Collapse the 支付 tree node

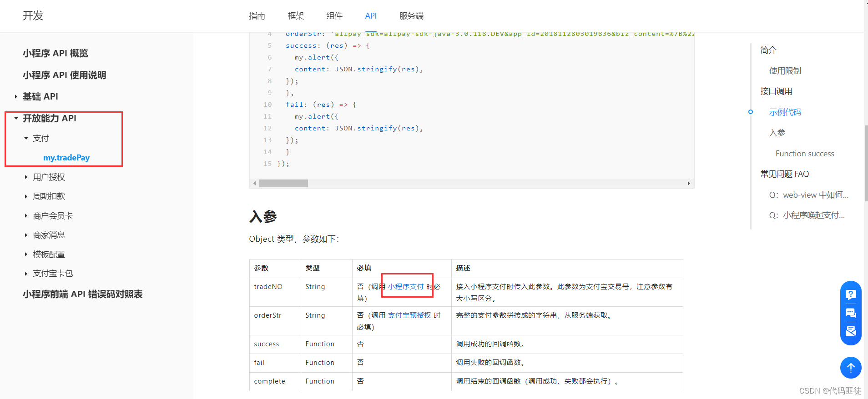(26, 138)
